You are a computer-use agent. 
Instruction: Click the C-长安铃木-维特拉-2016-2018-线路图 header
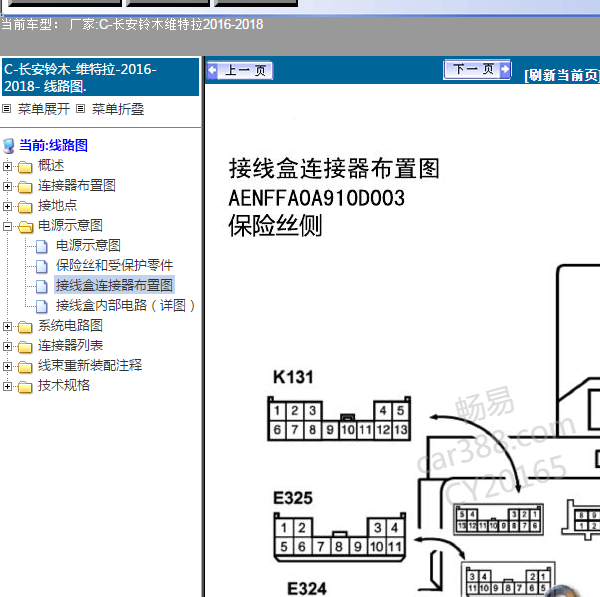tap(100, 77)
